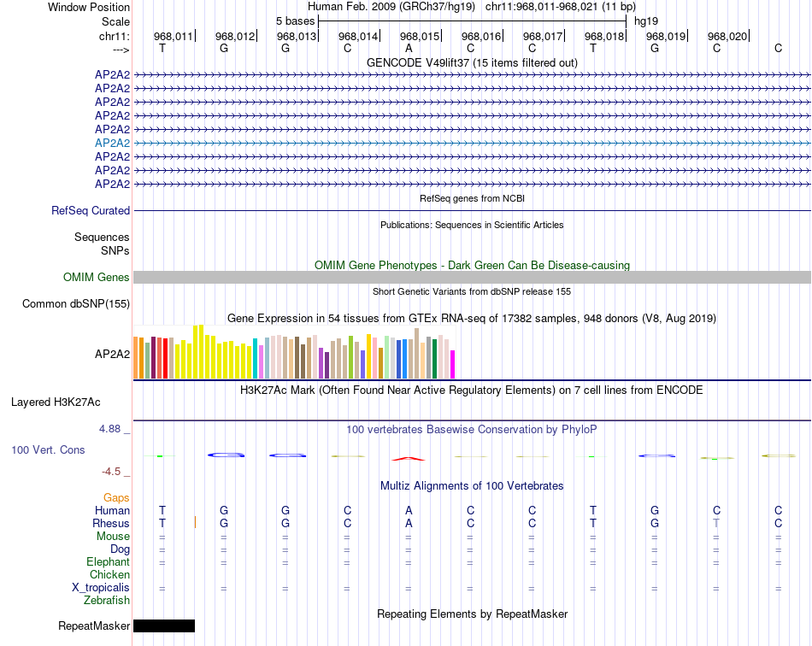Click 'Repeating Elements by RepeatMasker' title
Viewport: 812px width, 646px height.
(472, 614)
